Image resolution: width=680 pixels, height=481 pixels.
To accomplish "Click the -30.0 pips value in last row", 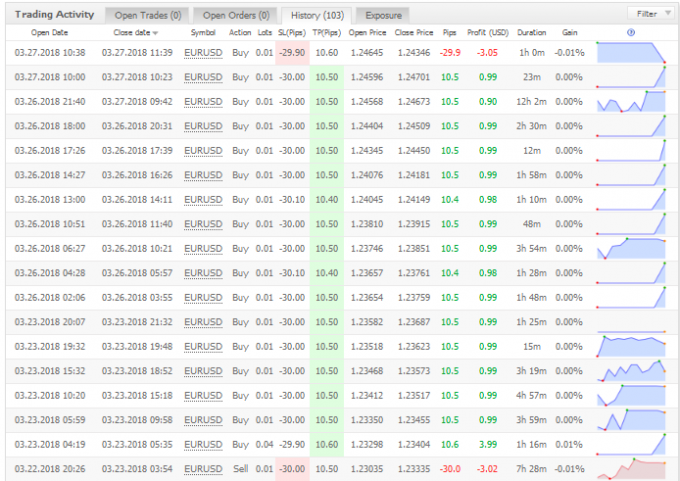I will [x=450, y=469].
